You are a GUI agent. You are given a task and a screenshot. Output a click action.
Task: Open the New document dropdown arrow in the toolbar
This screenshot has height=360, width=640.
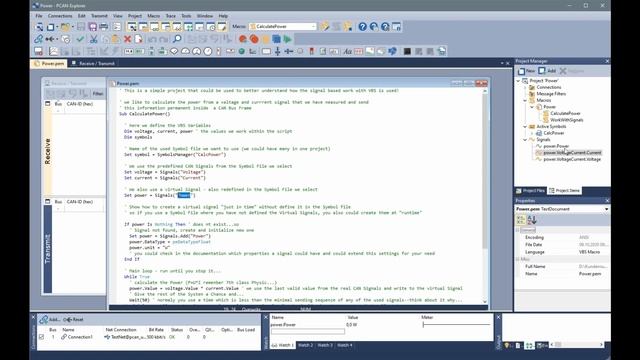tap(57, 27)
